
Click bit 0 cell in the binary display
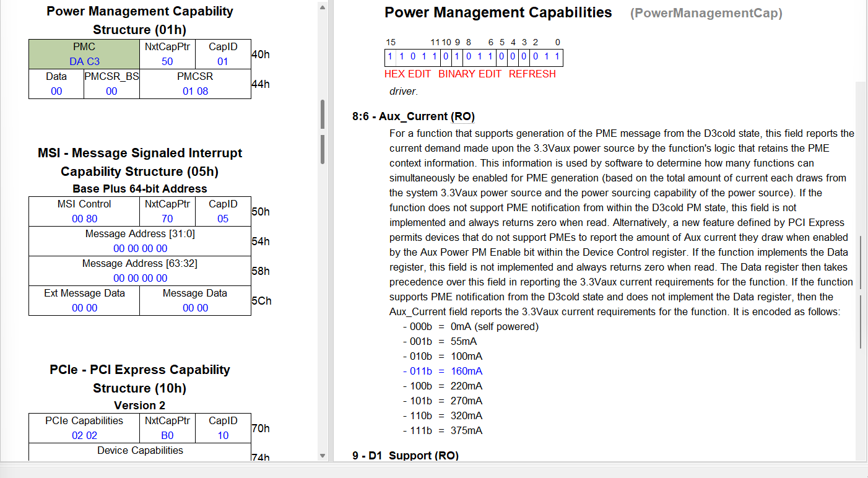pos(557,58)
